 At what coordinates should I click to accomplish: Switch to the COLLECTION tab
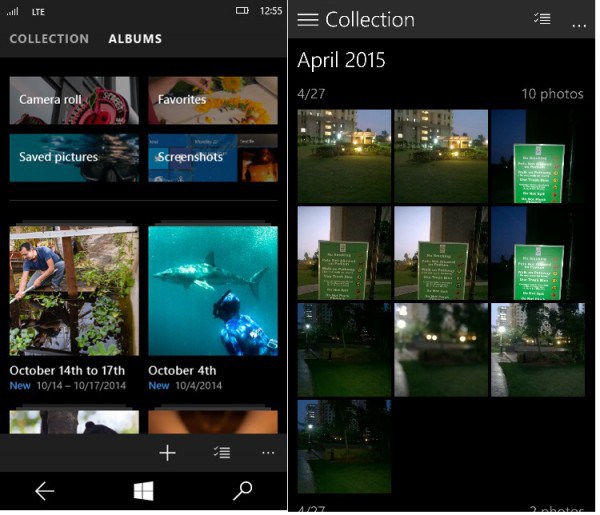49,39
